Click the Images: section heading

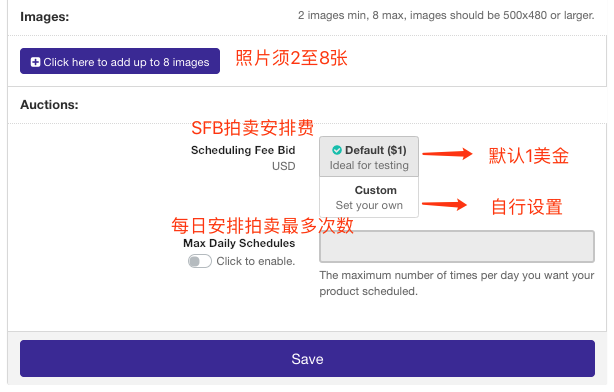point(45,17)
